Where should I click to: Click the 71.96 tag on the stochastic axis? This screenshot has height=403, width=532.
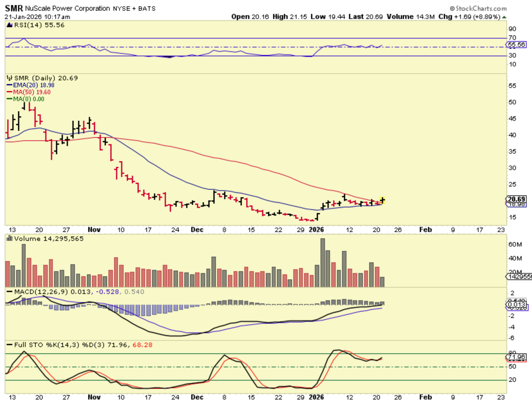pos(517,357)
